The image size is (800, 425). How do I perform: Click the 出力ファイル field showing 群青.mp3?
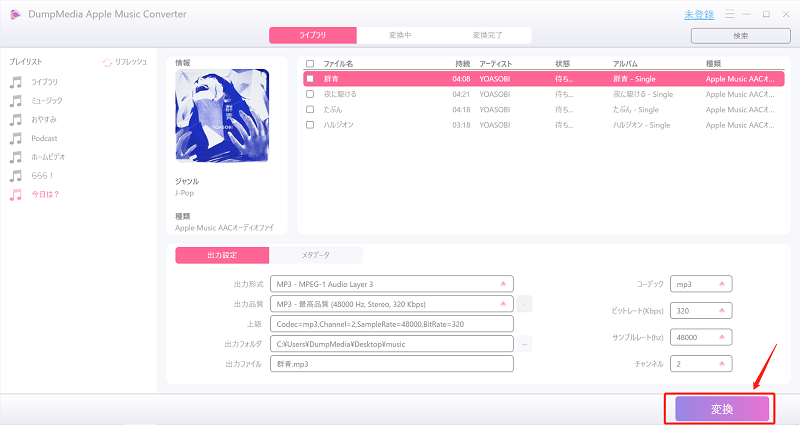(392, 364)
